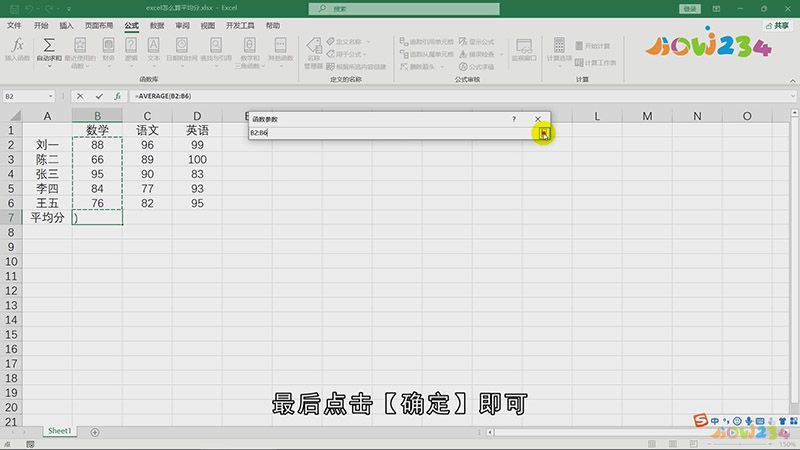Switch to the 插入 (Insert) tab
Viewport: 800px width, 450px height.
(66, 26)
